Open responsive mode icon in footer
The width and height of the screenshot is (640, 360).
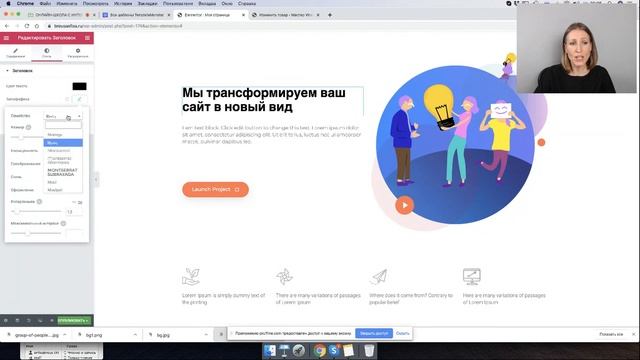click(x=40, y=320)
